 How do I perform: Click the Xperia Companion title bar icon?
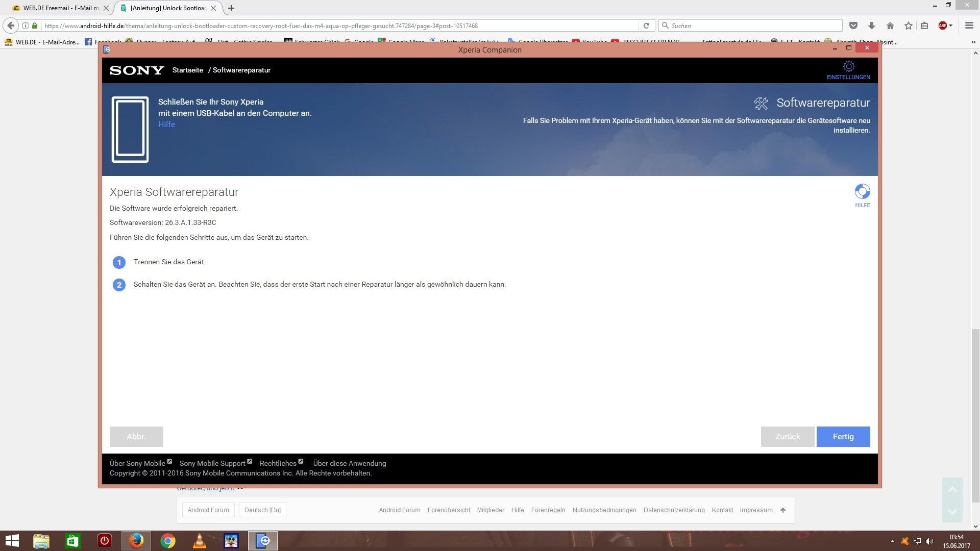[107, 49]
